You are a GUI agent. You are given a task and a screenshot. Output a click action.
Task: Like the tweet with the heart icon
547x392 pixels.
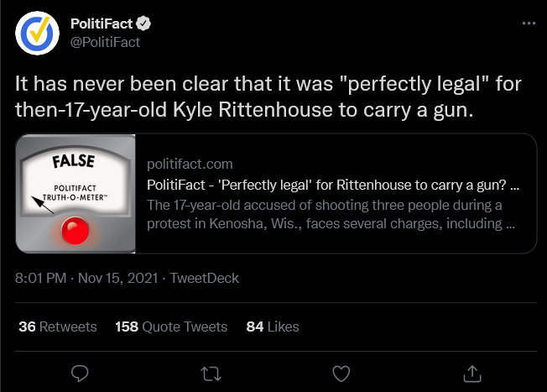[341, 371]
